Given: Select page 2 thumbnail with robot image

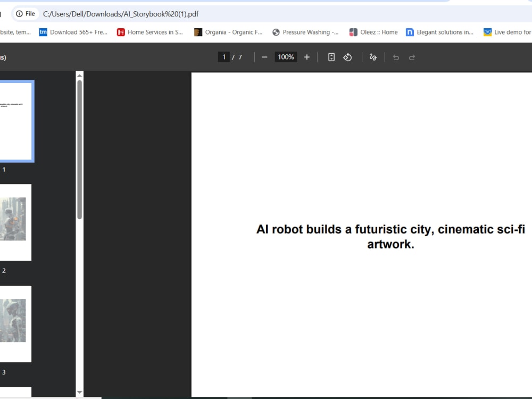Looking at the screenshot, I should [15, 222].
